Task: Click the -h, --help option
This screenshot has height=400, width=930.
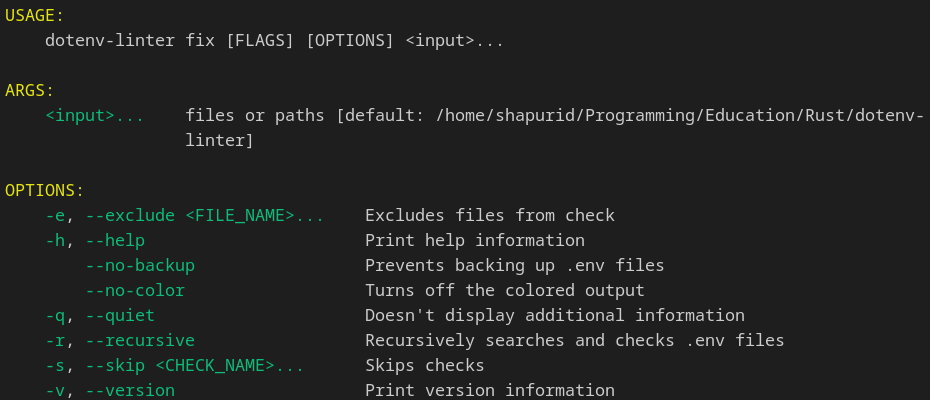Action: point(95,240)
